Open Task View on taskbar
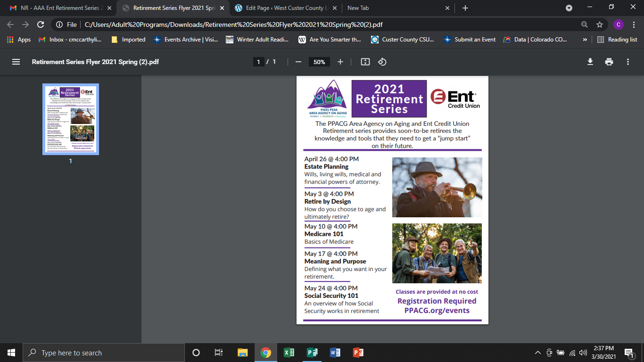 tap(219, 353)
